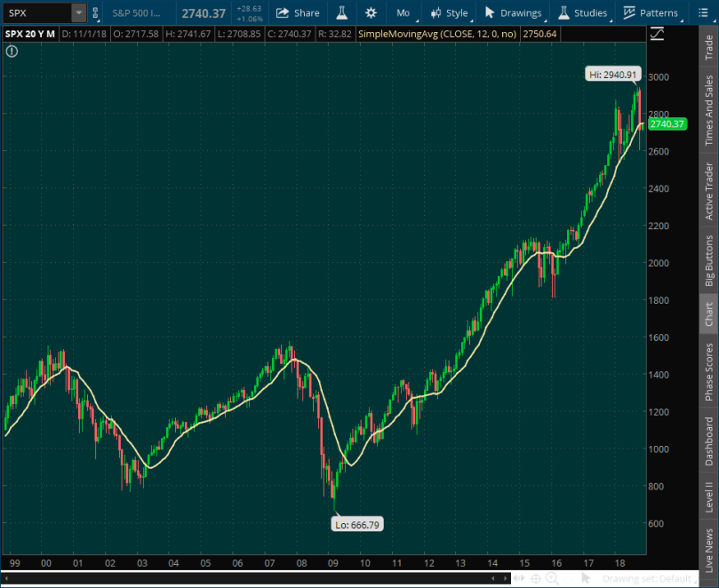Select the pointer cursor tool at bottom
The height and width of the screenshot is (588, 719).
click(586, 579)
